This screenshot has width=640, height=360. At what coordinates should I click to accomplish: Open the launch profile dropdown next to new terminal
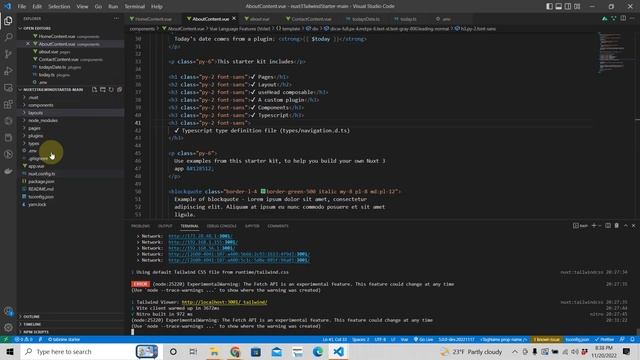600,226
